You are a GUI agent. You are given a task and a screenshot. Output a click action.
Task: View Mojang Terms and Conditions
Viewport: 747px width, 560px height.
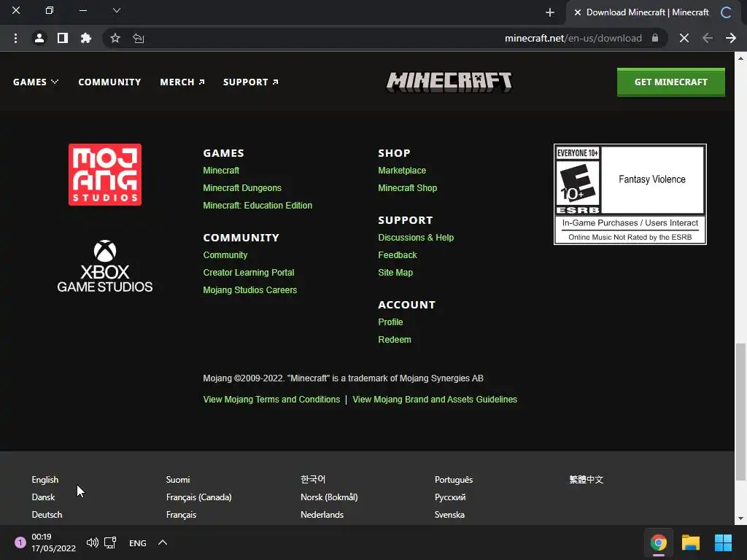(x=271, y=400)
